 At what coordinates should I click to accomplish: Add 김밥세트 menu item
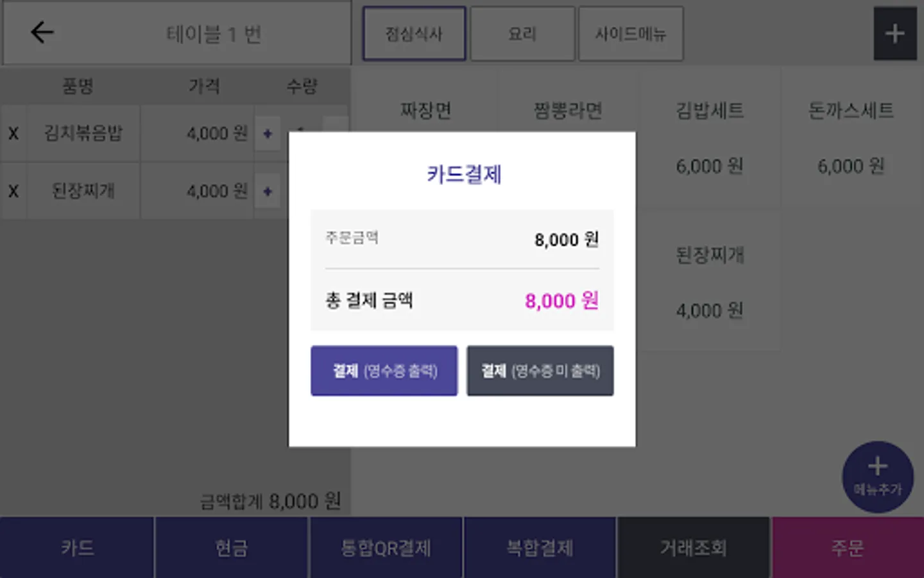710,137
